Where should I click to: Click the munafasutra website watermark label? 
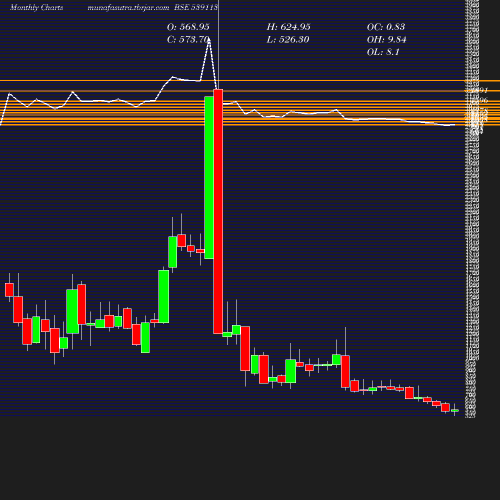click(128, 7)
